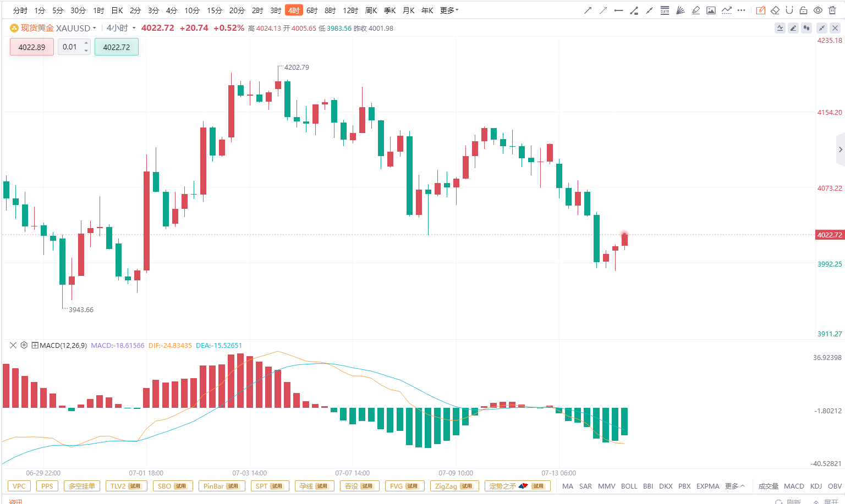Enable the PinBar trial indicator

click(x=222, y=486)
